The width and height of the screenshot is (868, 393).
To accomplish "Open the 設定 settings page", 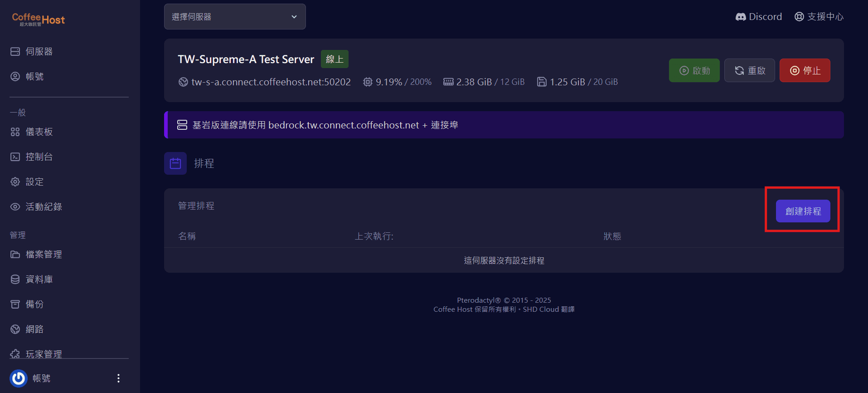I will tap(27, 182).
